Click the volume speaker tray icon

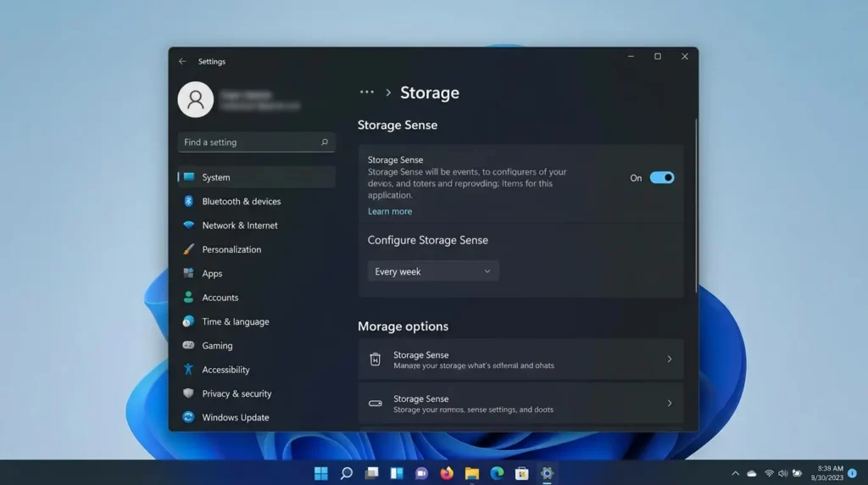click(782, 473)
